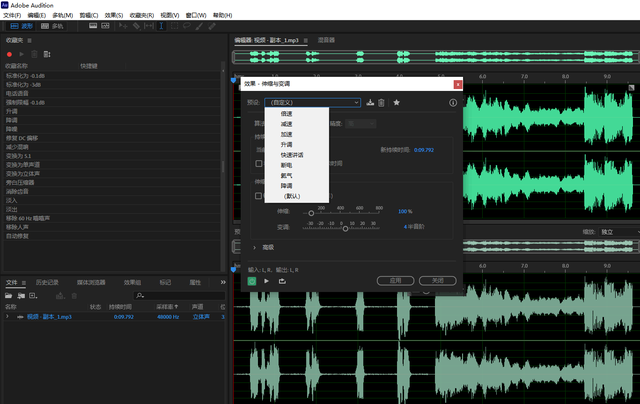This screenshot has height=404, width=640.
Task: Click the Files panel trash icon
Action: point(74,296)
